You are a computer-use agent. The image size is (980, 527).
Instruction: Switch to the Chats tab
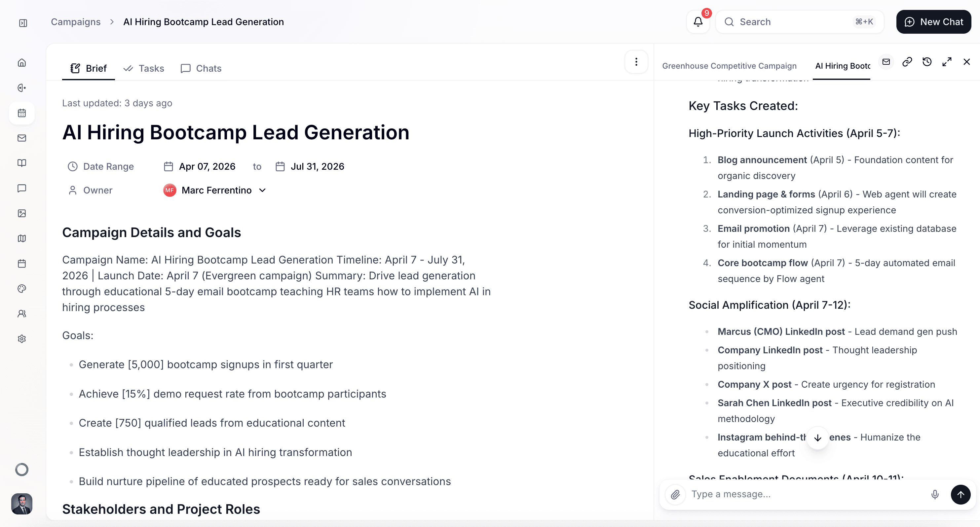(201, 68)
